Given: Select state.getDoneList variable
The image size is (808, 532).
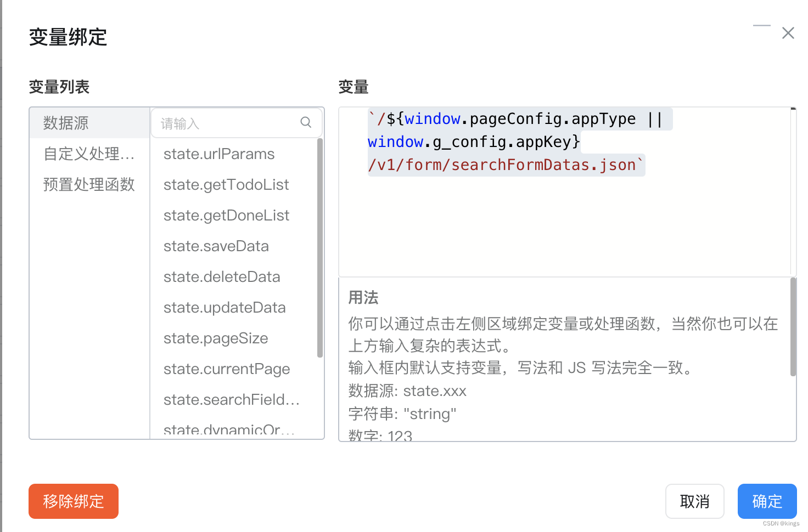Looking at the screenshot, I should 226,216.
